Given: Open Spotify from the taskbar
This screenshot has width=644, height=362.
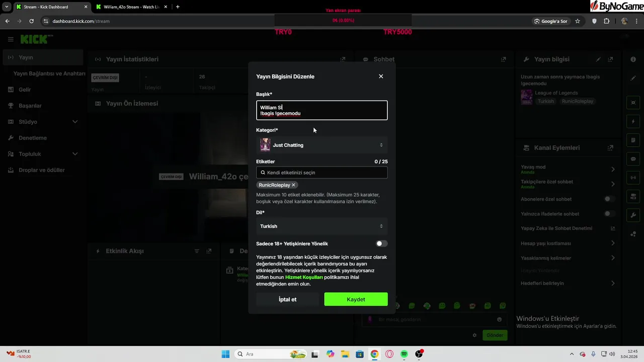Looking at the screenshot, I should pos(405,354).
